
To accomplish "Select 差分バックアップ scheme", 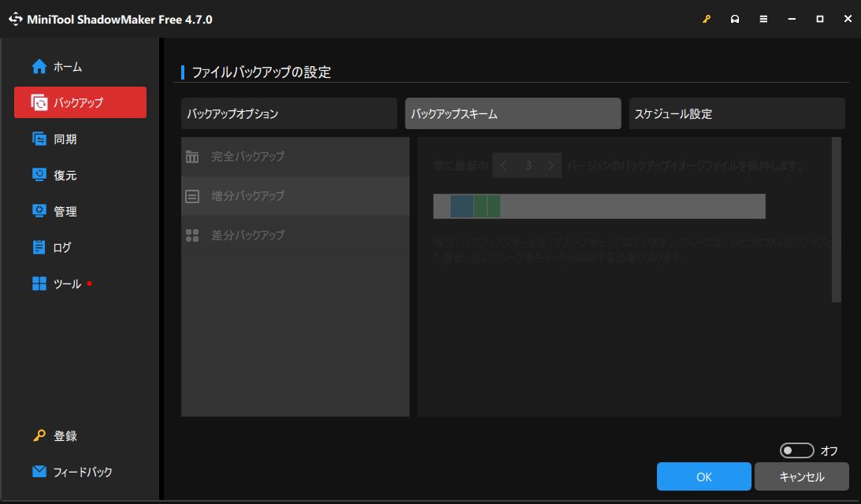I will click(295, 235).
